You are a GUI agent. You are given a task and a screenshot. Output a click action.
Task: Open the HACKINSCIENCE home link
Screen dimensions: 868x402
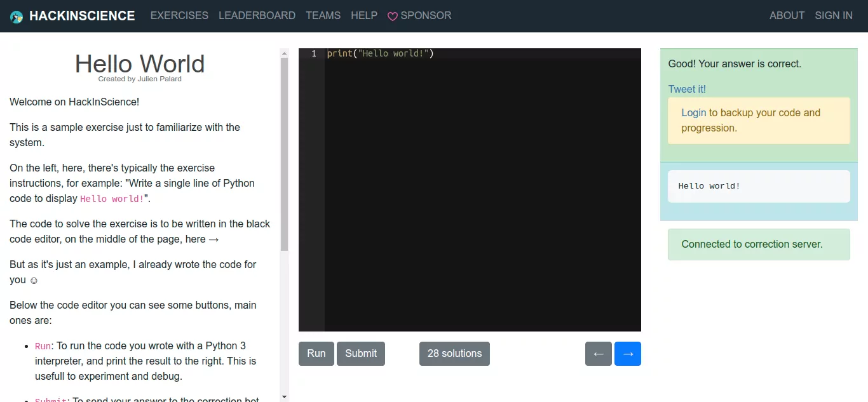coord(82,16)
